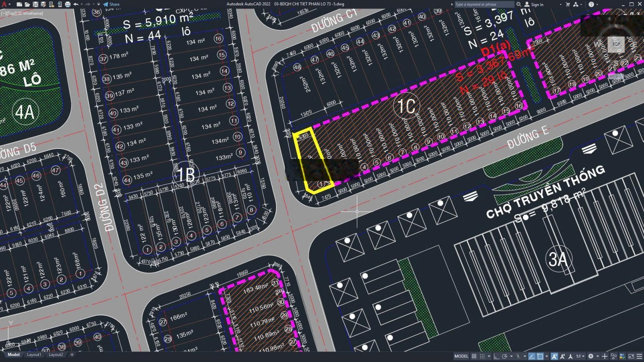
Task: Click the Save icon in Quick Access toolbar
Action: click(x=35, y=4)
